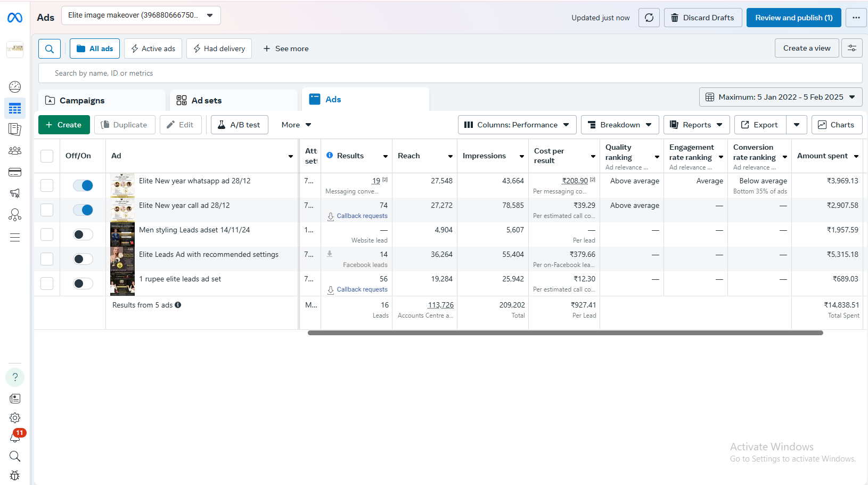The height and width of the screenshot is (485, 868).
Task: Open Audiences people icon in sidebar
Action: pyautogui.click(x=15, y=151)
